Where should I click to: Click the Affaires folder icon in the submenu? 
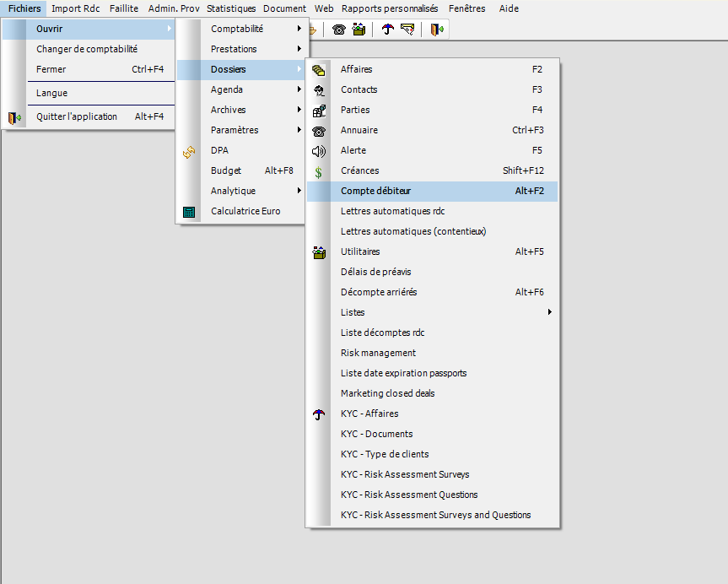coord(319,70)
